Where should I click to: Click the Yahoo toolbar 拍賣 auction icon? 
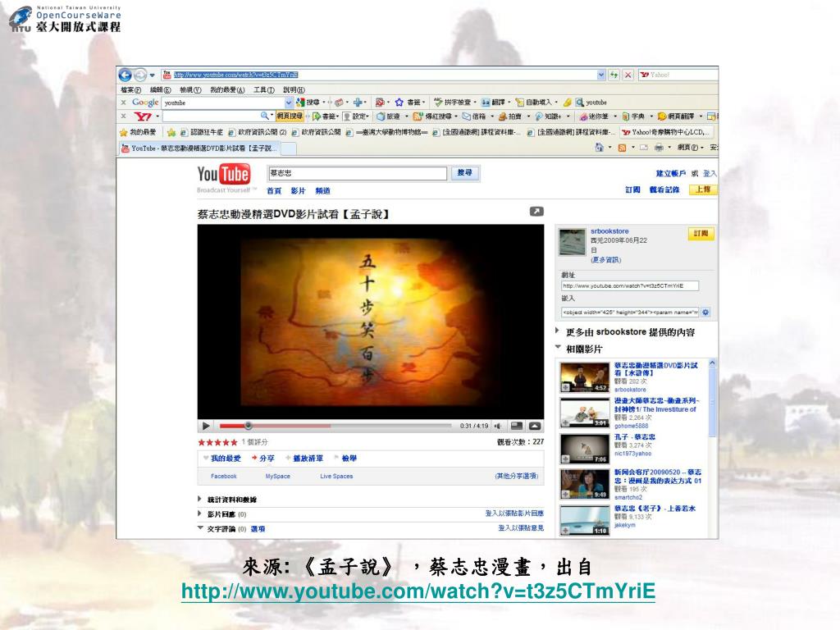pyautogui.click(x=502, y=116)
